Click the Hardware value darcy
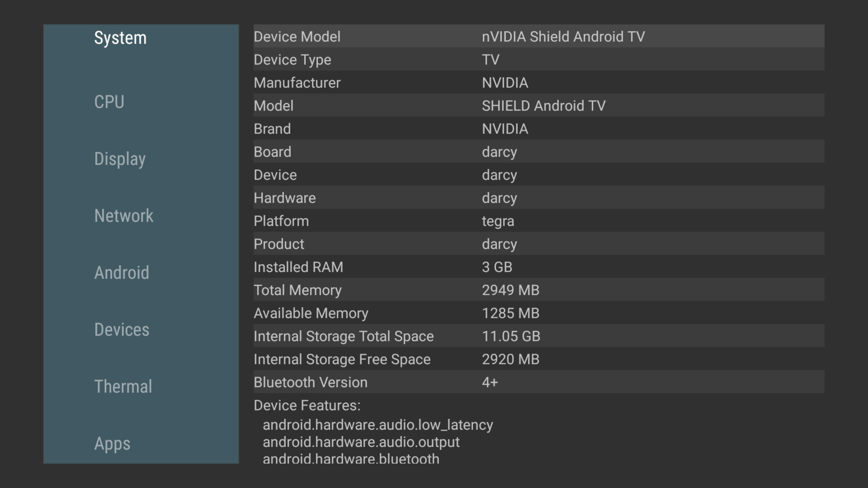 (499, 198)
